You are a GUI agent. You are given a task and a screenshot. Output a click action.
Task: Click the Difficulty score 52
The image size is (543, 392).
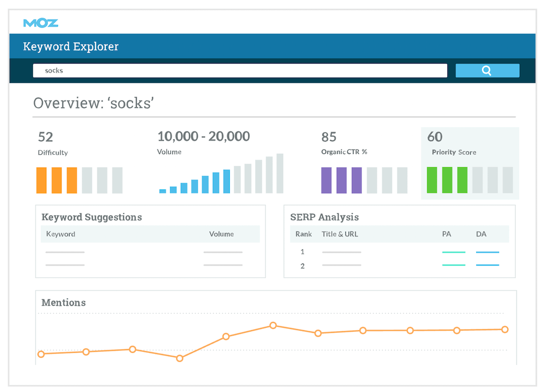pyautogui.click(x=46, y=137)
